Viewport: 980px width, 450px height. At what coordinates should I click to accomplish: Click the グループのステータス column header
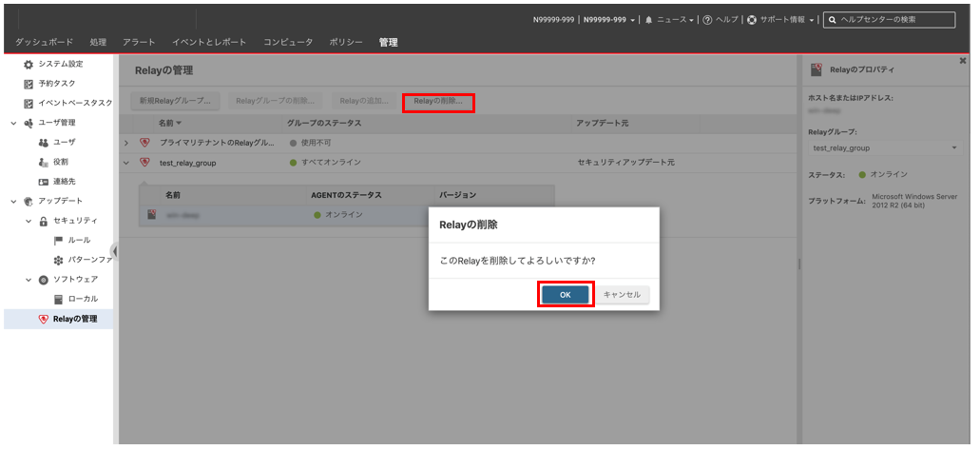tap(324, 124)
